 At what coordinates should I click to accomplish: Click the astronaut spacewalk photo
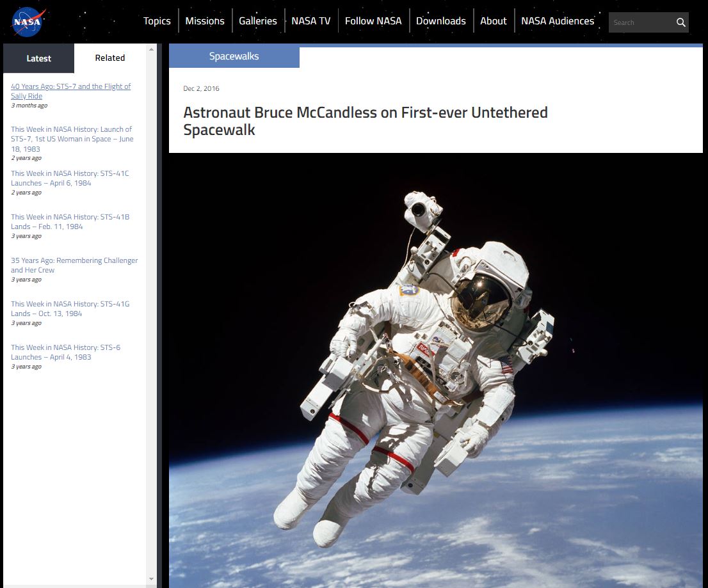coord(436,370)
